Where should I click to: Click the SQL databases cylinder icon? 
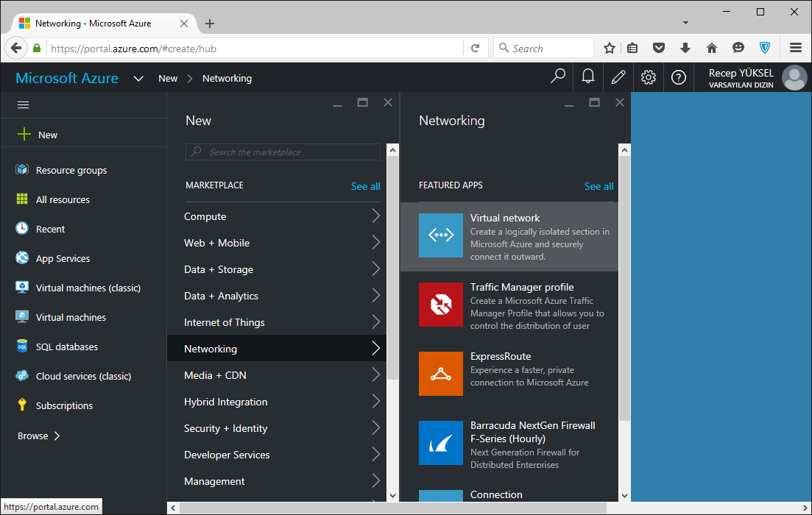(22, 347)
